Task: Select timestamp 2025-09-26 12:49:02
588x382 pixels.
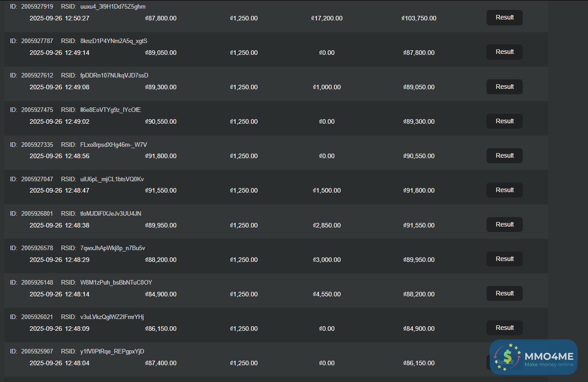Action: click(59, 122)
